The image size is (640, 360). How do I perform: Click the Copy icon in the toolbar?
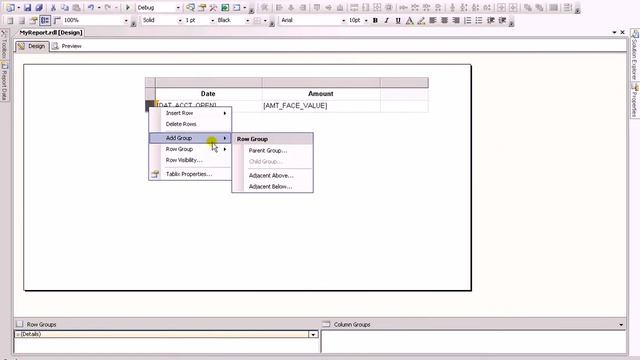(x=64, y=7)
